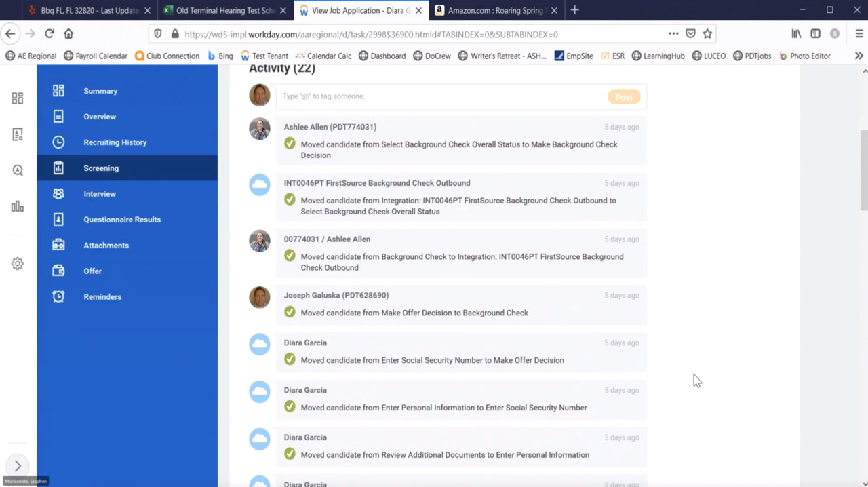Click the dashboard grid icon in left rail
Image resolution: width=868 pixels, height=487 pixels.
pyautogui.click(x=18, y=98)
